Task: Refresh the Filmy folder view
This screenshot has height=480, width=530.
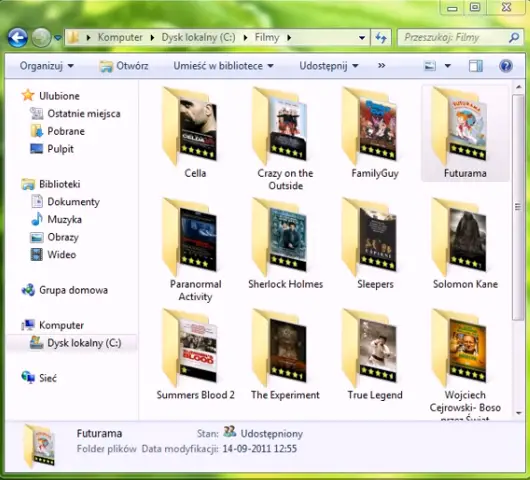Action: (381, 38)
